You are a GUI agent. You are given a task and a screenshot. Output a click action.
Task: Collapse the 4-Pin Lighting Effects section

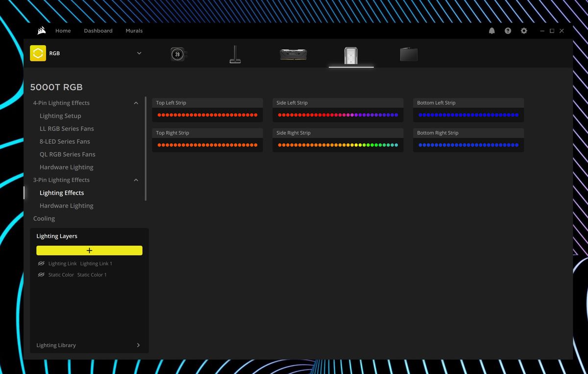click(x=136, y=103)
